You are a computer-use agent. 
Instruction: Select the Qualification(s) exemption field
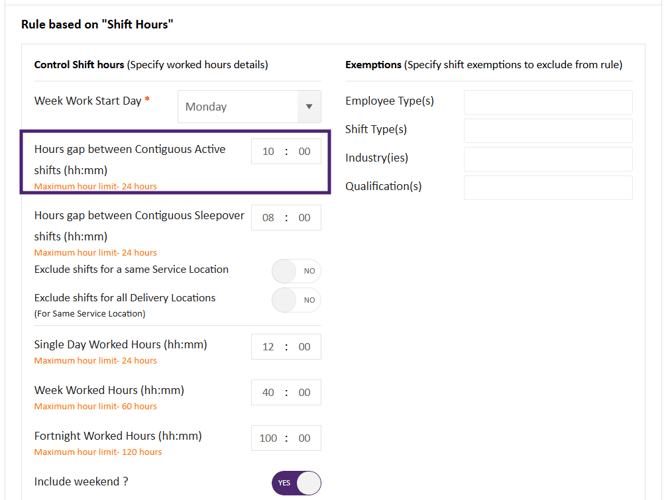(x=548, y=187)
